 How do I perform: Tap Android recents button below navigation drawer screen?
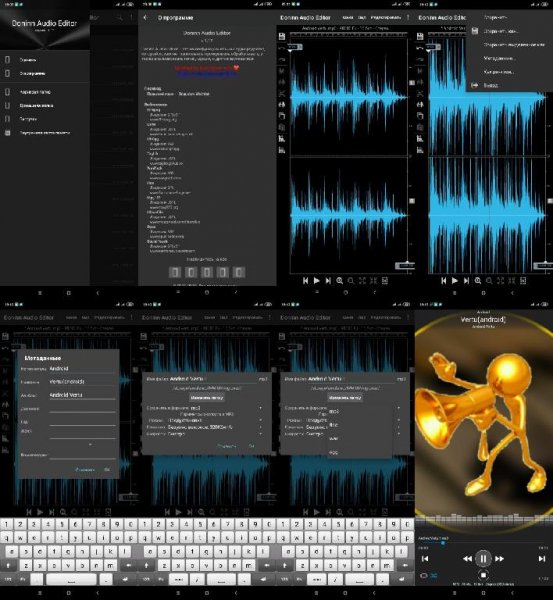coord(40,293)
